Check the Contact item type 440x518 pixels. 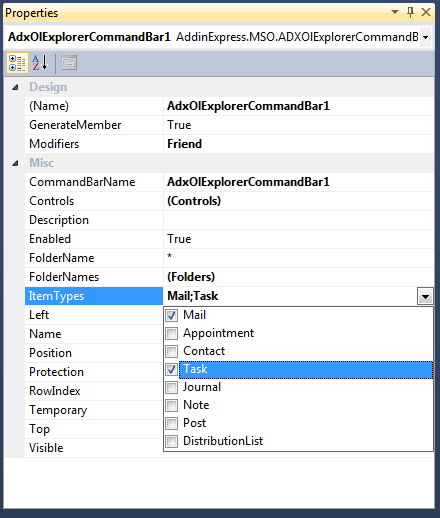click(172, 351)
